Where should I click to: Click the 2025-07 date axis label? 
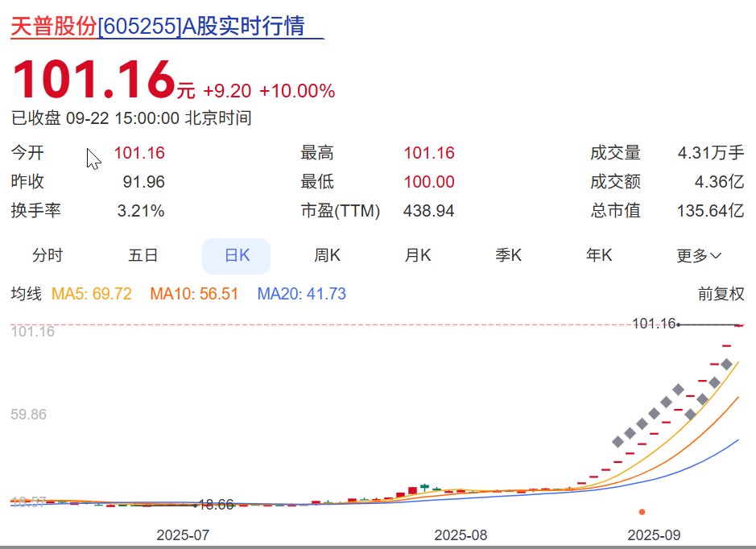[x=183, y=535]
